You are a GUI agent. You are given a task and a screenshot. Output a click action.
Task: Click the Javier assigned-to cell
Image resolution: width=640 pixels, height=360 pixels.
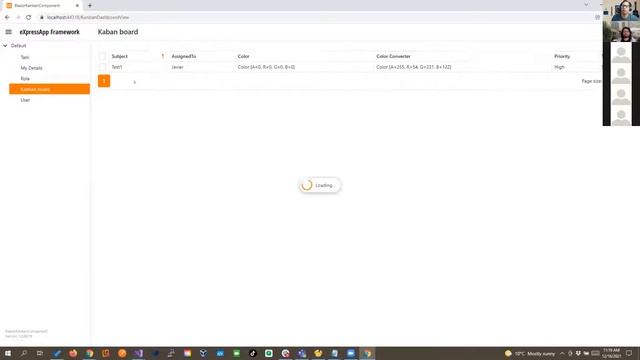click(177, 67)
